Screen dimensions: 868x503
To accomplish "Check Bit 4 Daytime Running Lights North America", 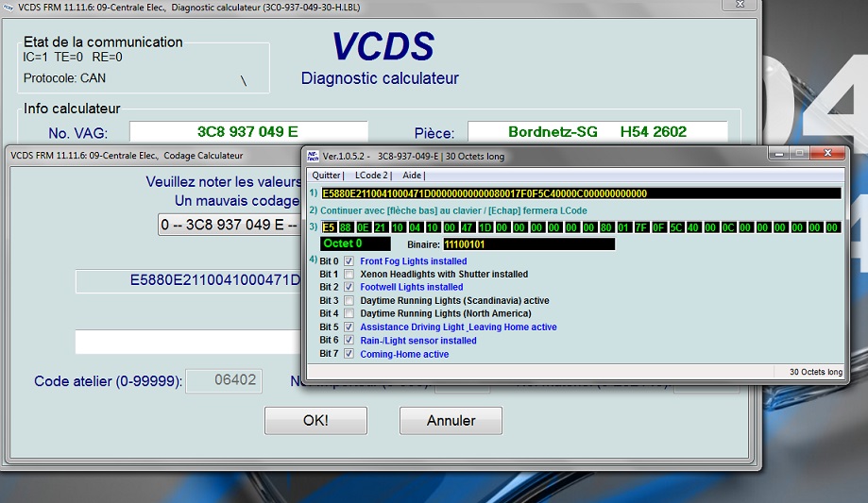I will click(349, 314).
